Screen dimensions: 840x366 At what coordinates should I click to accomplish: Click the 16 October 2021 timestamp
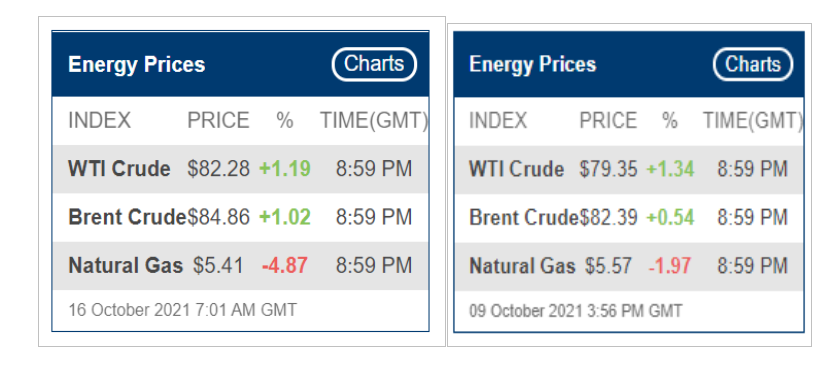click(x=183, y=310)
